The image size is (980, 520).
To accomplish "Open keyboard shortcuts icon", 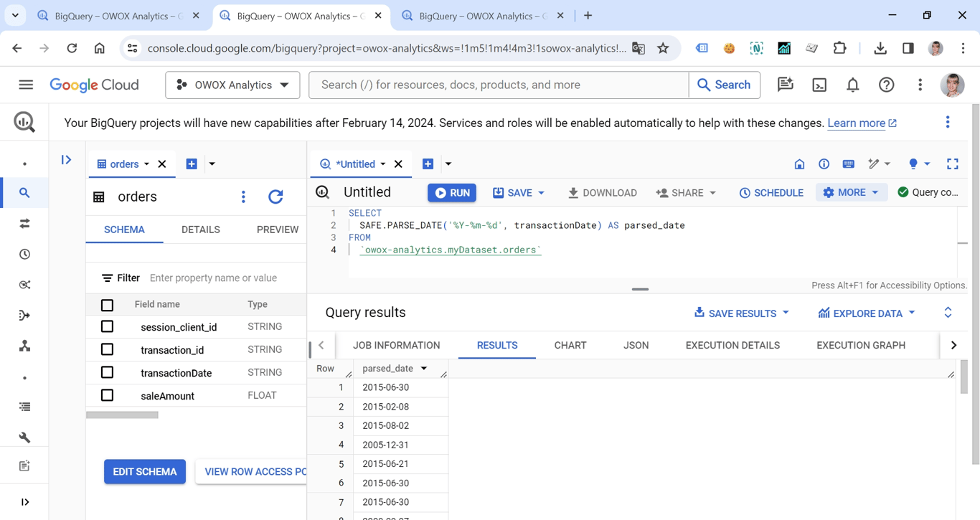I will click(x=848, y=164).
